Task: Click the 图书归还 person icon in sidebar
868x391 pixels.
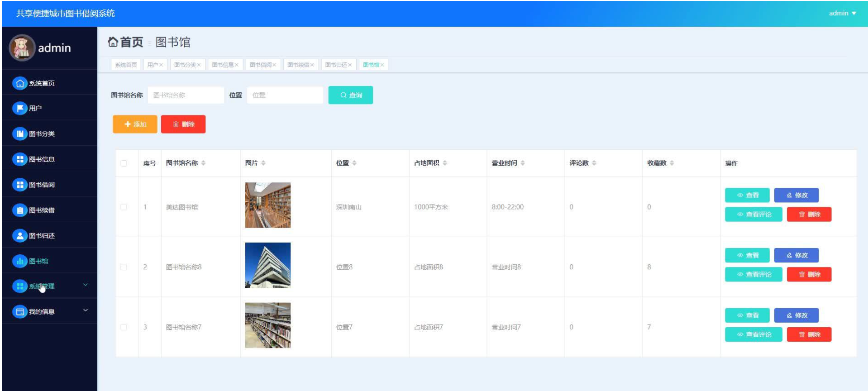Action: [19, 235]
